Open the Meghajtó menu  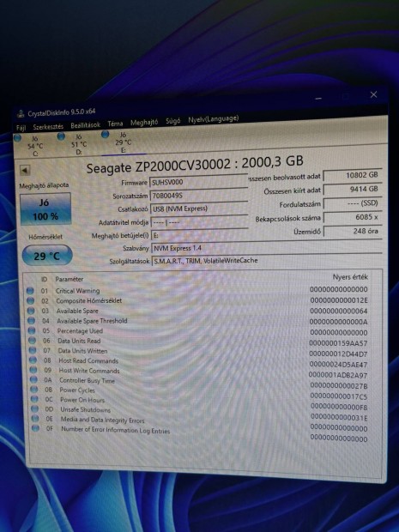[144, 122]
